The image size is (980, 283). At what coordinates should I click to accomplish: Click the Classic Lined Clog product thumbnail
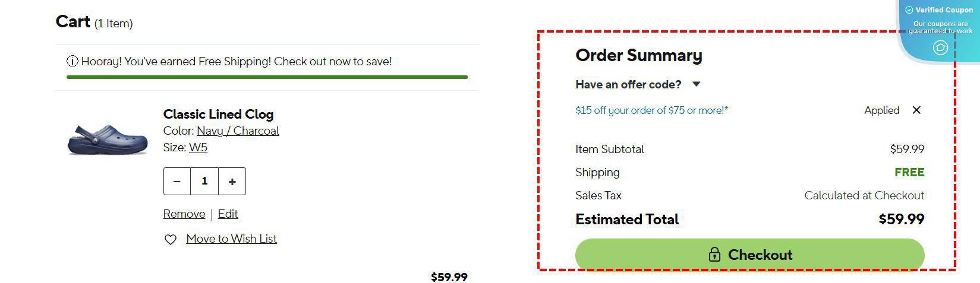[107, 139]
